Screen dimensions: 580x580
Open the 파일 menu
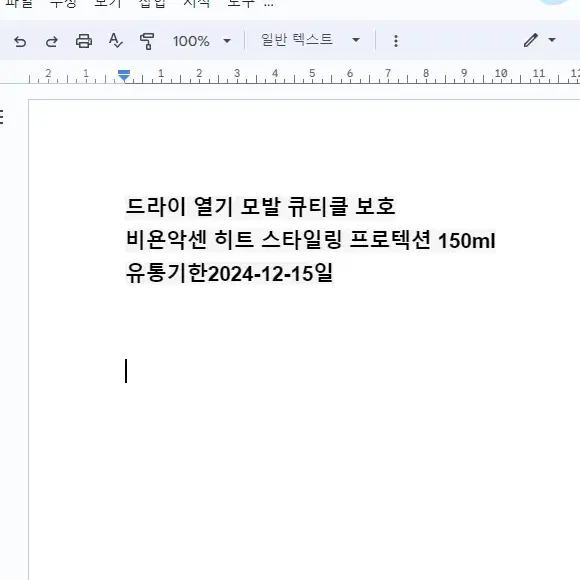[19, 4]
